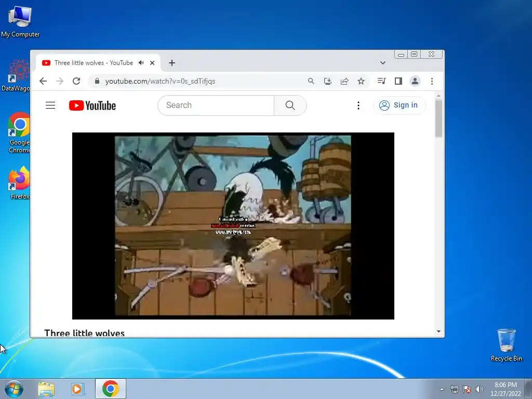The width and height of the screenshot is (532, 399).
Task: Mute the tab using speaker icon
Action: point(141,63)
